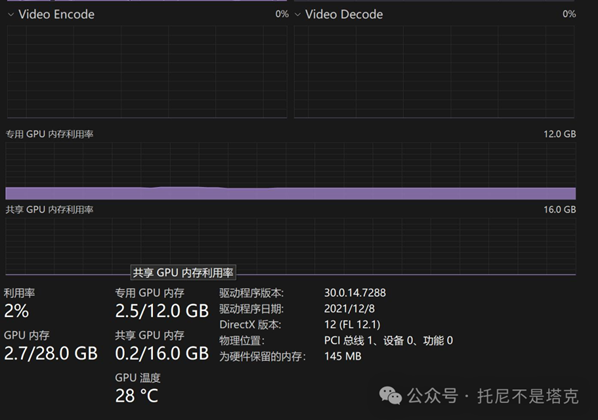The height and width of the screenshot is (420, 598).
Task: Click the Video Decode graph area
Action: click(x=434, y=72)
